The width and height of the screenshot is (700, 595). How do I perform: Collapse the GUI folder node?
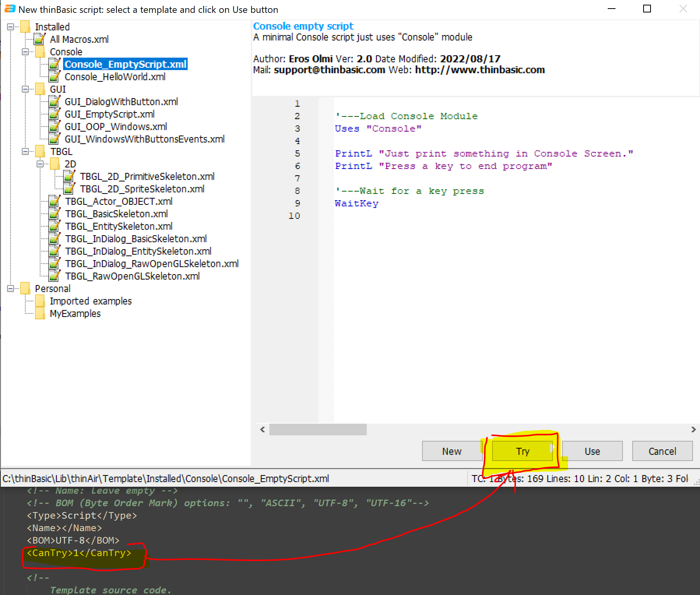pyautogui.click(x=25, y=89)
